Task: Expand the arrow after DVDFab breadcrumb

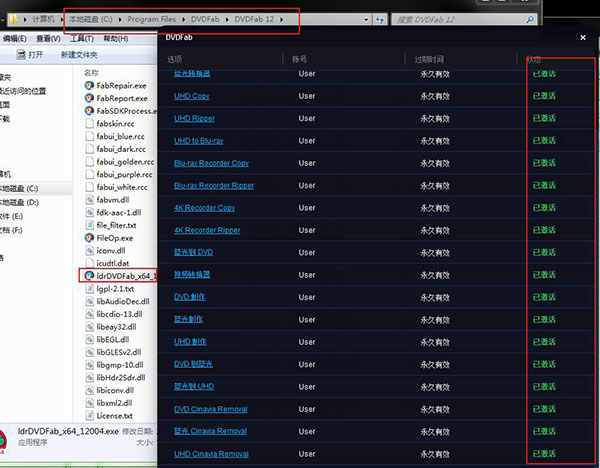Action: point(227,19)
